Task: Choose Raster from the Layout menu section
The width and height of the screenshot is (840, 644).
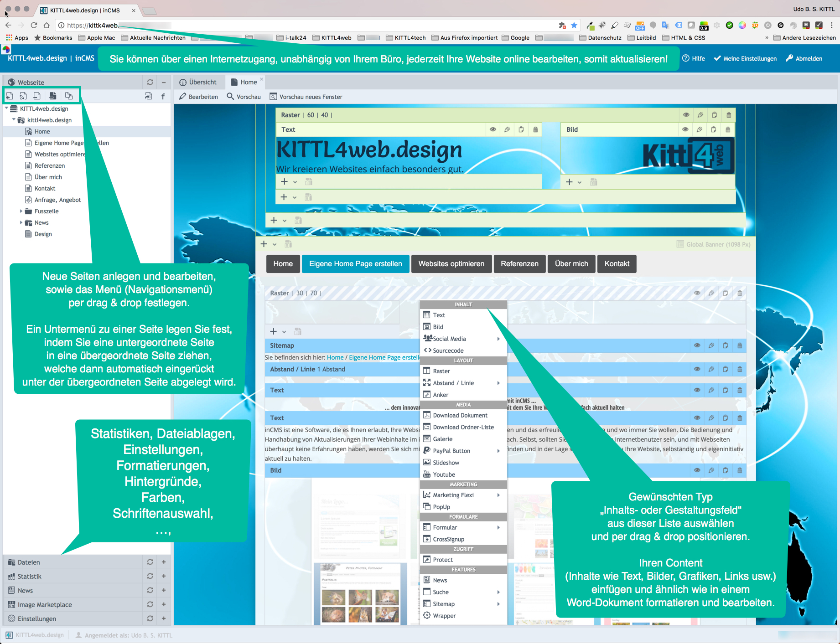Action: click(463, 371)
